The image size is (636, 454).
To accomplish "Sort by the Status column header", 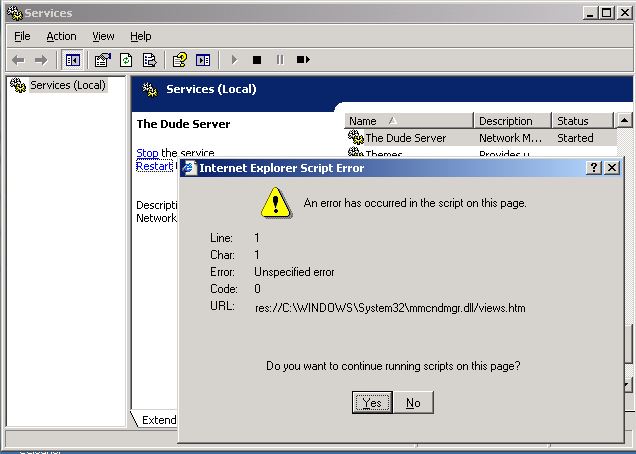I will (582, 121).
